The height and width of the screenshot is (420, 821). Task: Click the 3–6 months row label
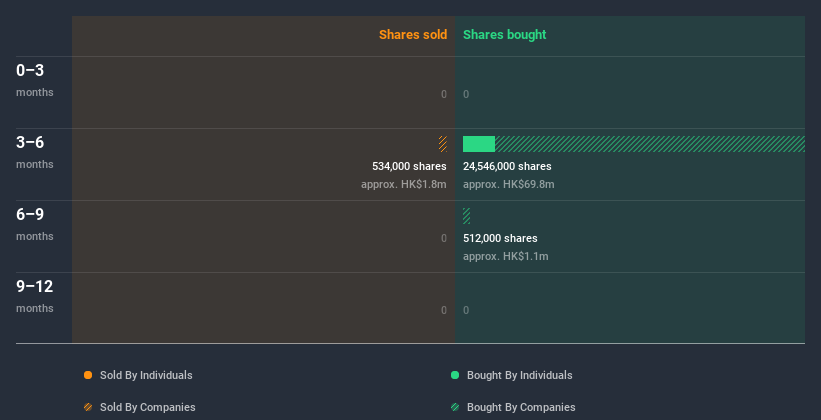[x=35, y=151]
